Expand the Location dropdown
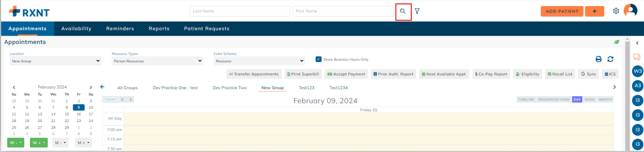This screenshot has width=644, height=152. [x=55, y=61]
